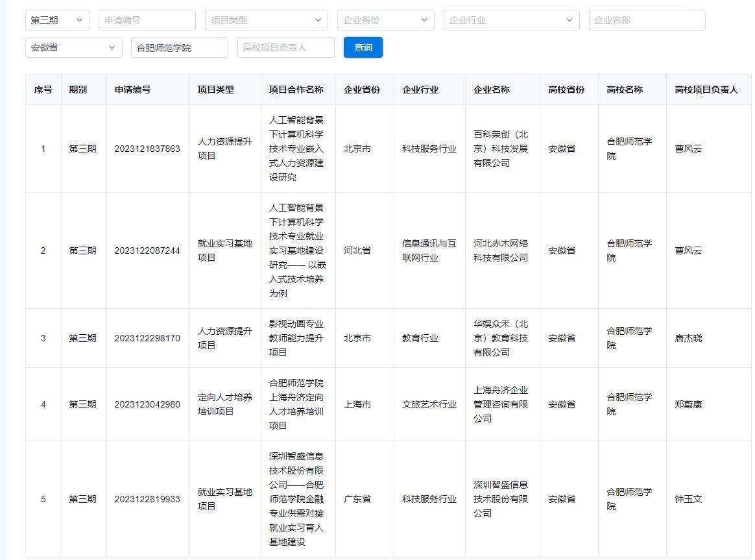The width and height of the screenshot is (755, 560).
Task: Click project leader 唐杰晓 cell
Action: tap(688, 338)
